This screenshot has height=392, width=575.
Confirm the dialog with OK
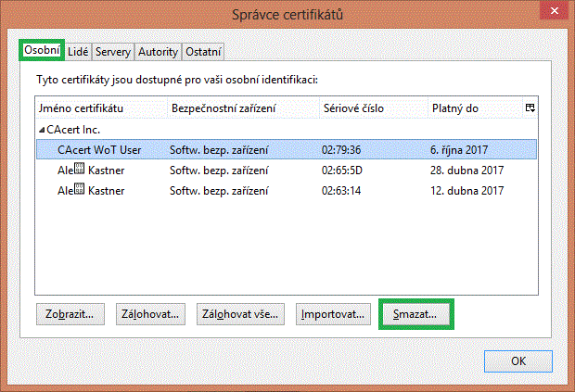pos(518,360)
